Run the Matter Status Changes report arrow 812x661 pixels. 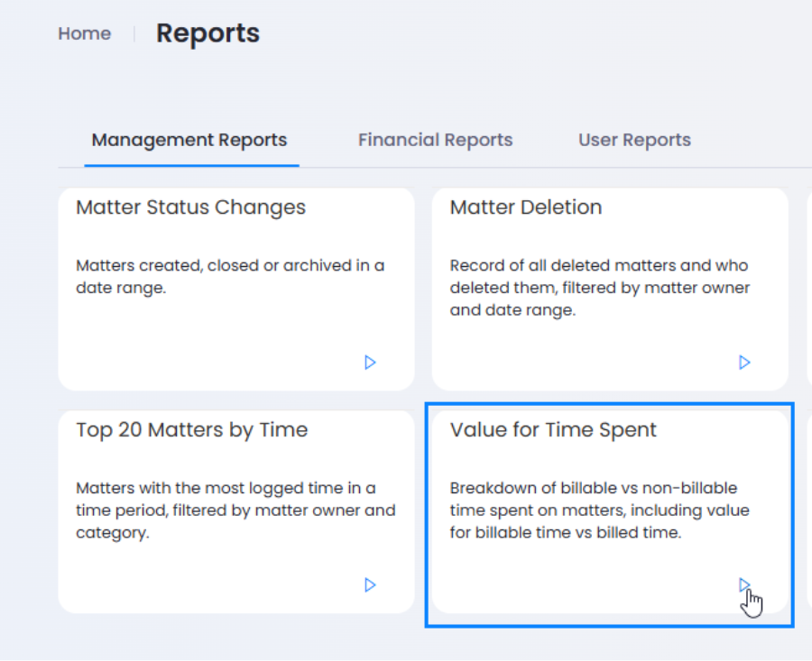coord(370,363)
